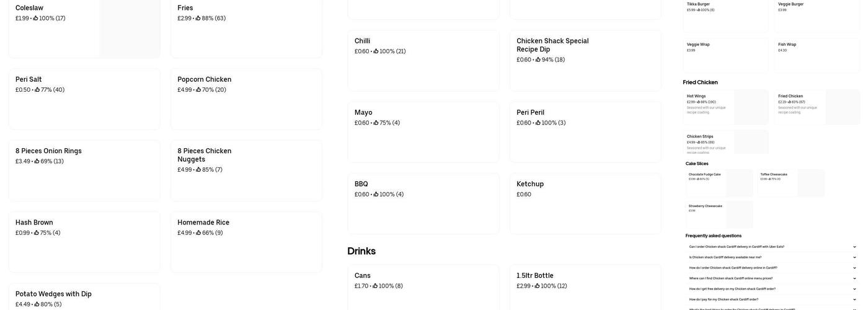Click thumbs-up icon on Peri Salt item
868x310 pixels.
37,90
